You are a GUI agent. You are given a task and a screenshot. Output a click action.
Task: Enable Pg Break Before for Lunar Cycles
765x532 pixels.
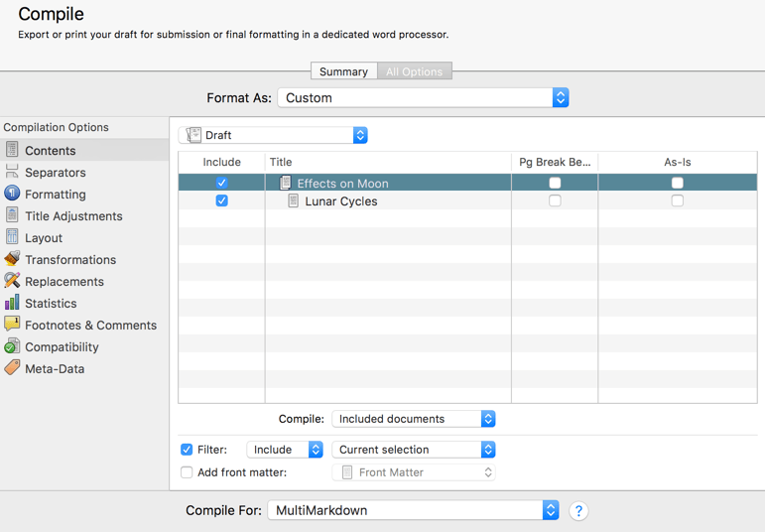click(x=555, y=200)
